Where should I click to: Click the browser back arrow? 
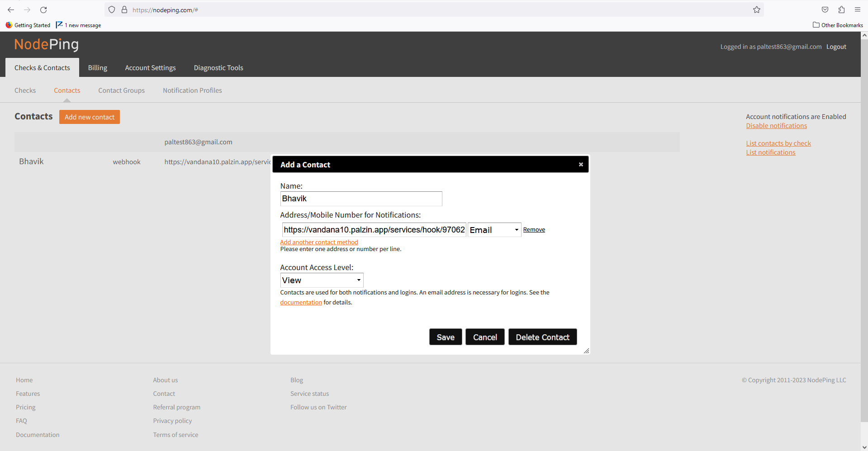11,9
